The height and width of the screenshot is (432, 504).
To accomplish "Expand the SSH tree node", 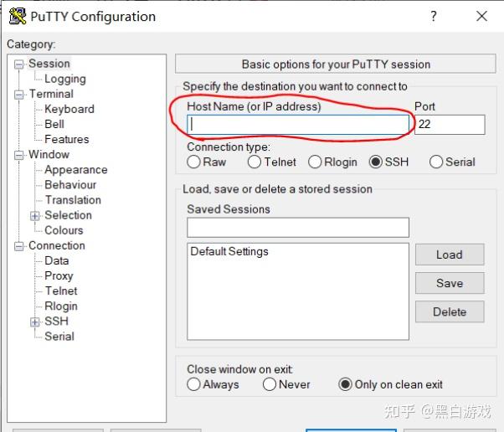I will [x=34, y=321].
